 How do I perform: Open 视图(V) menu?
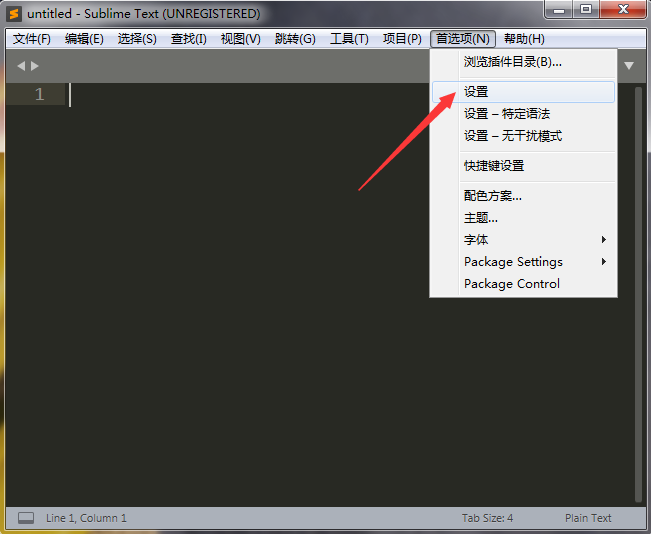tap(241, 39)
